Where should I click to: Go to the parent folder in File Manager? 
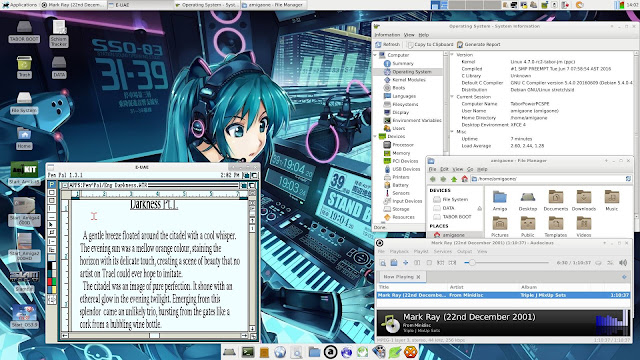pyautogui.click(x=454, y=179)
